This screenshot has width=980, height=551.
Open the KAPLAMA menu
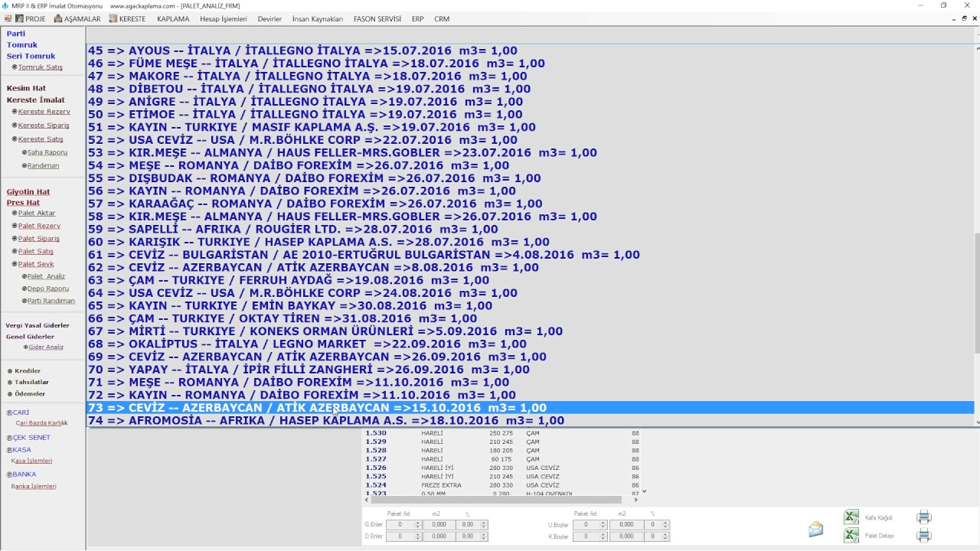pos(173,18)
